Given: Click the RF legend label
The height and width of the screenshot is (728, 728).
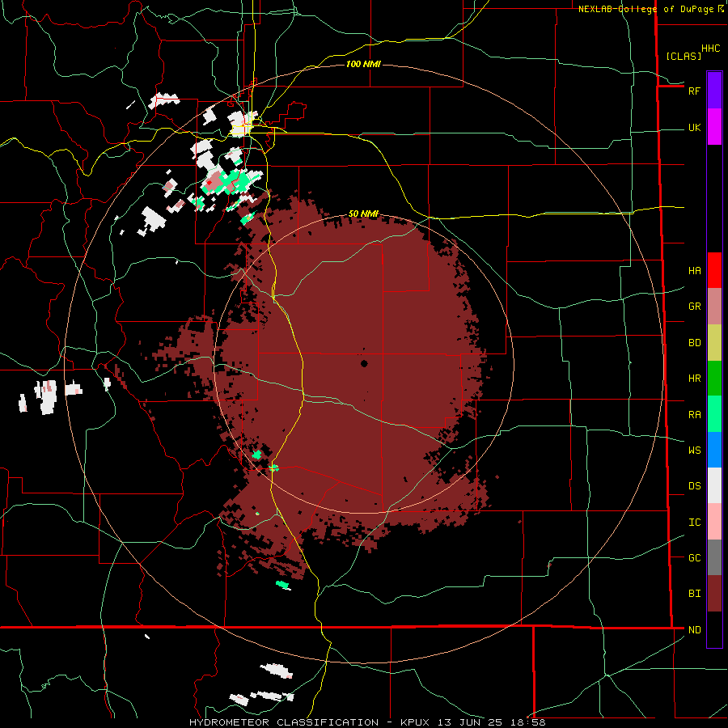Looking at the screenshot, I should click(694, 91).
